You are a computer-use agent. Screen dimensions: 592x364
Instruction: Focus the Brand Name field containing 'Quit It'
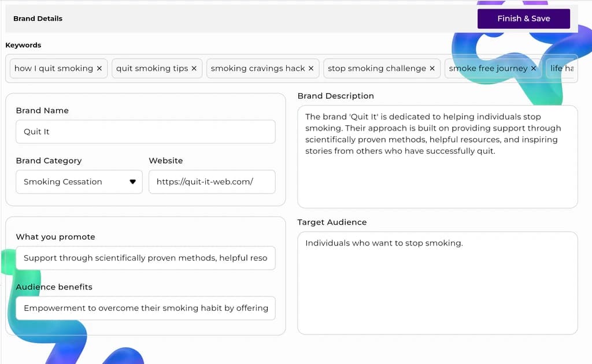pyautogui.click(x=145, y=132)
